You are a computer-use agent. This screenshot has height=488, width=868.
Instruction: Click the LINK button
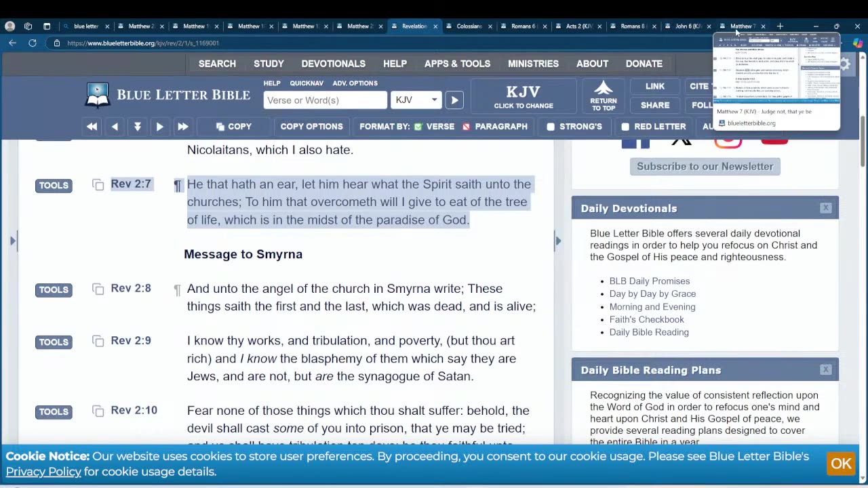point(655,86)
